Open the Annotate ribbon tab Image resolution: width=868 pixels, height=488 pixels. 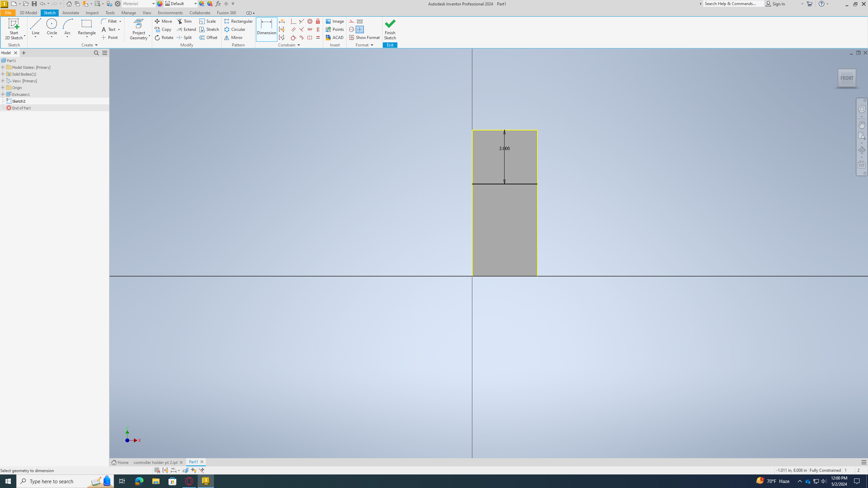click(71, 13)
